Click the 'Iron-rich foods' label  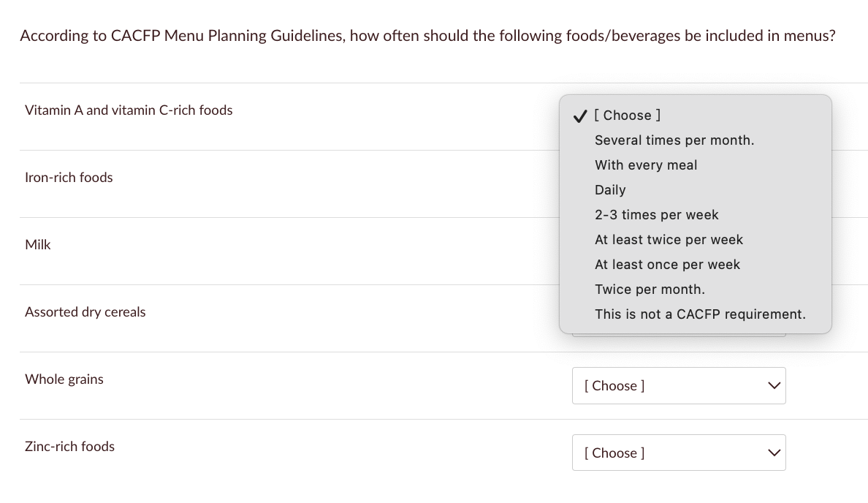tap(69, 178)
